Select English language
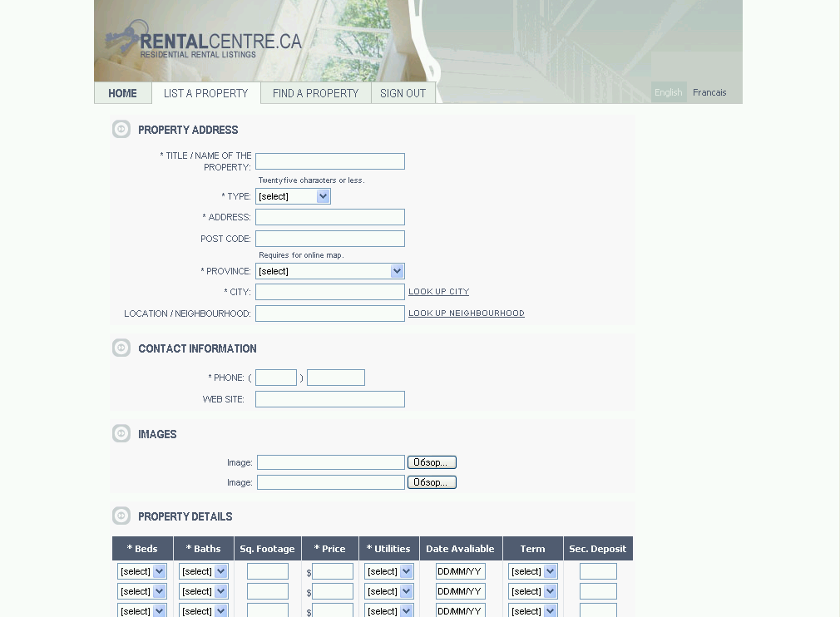Image resolution: width=840 pixels, height=617 pixels. (669, 92)
